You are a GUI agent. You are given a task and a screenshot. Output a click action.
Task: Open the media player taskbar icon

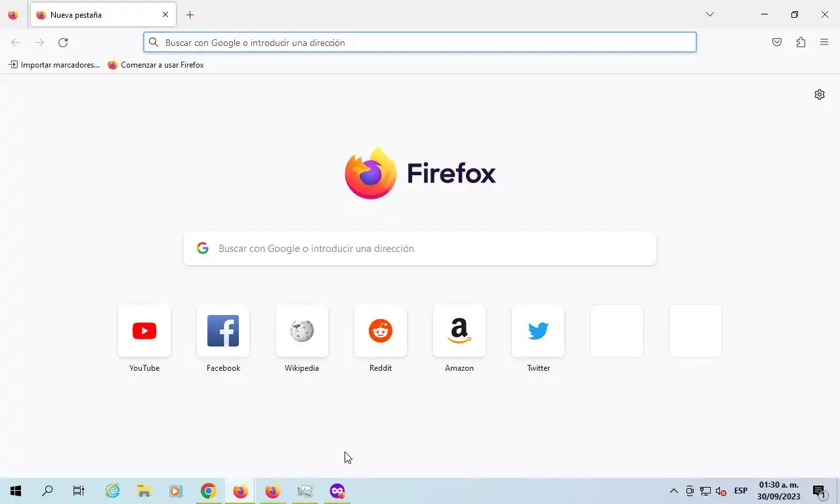coord(176,491)
